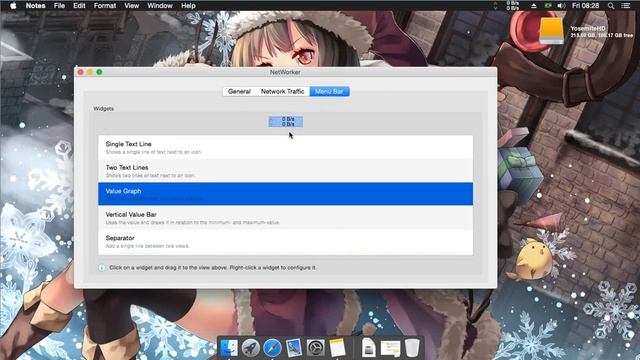The image size is (640, 360).
Task: Select the Value Graph widget row
Action: click(285, 194)
